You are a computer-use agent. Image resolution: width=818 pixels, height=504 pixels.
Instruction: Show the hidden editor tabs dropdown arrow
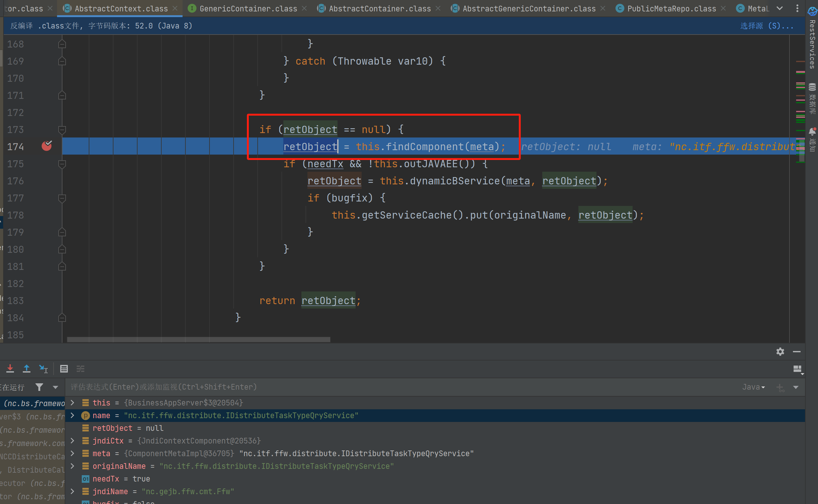click(x=780, y=9)
